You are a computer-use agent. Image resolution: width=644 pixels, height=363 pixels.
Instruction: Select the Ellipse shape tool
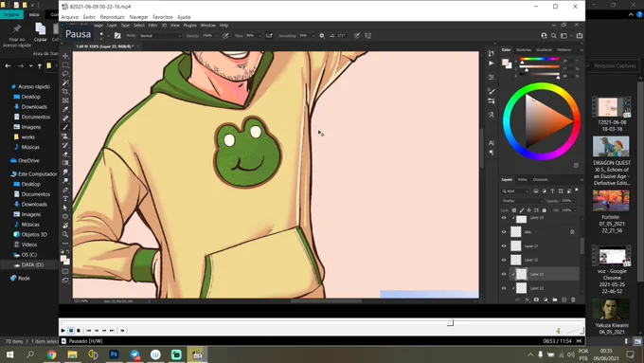click(65, 217)
